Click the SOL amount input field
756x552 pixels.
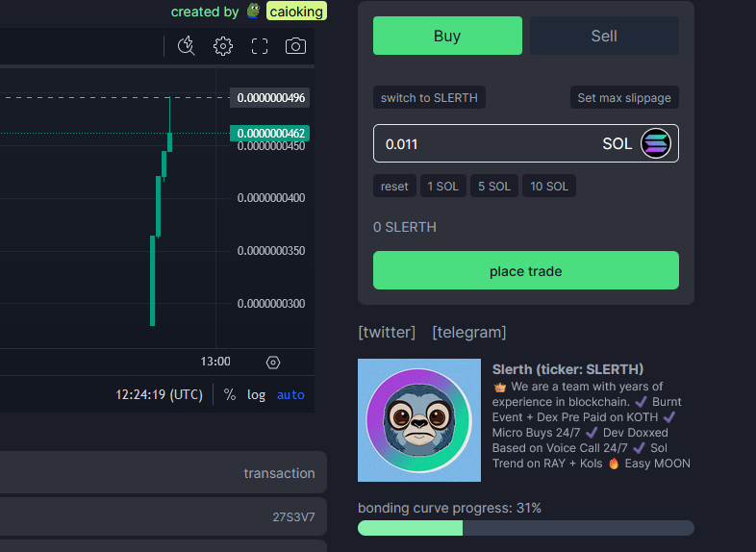(x=526, y=143)
